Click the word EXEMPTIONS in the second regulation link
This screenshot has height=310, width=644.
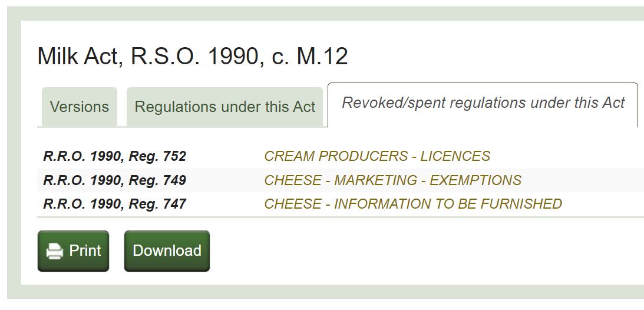tap(475, 180)
